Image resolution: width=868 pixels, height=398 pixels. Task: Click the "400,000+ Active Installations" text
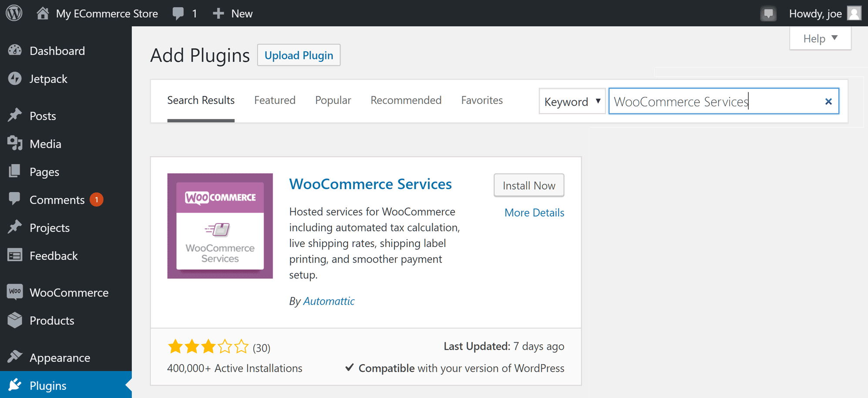pyautogui.click(x=235, y=368)
